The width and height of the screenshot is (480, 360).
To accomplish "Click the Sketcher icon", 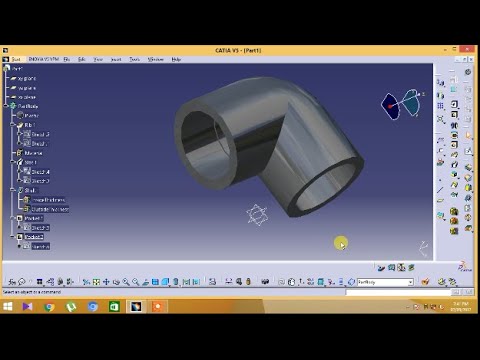I will coord(469,151).
